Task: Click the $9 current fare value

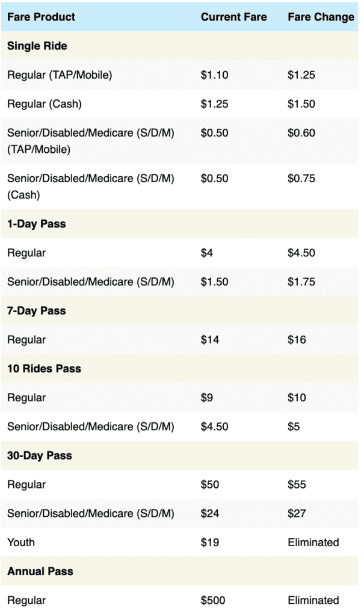Action: (208, 398)
